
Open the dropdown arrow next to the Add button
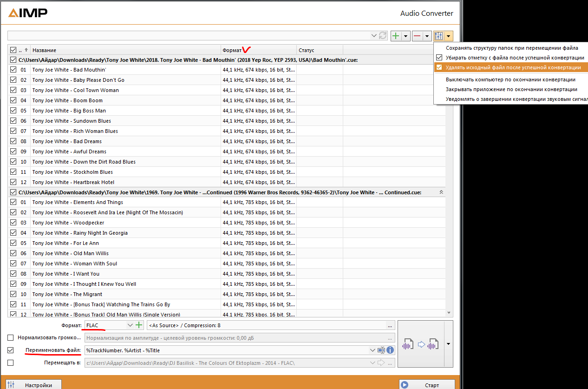point(405,36)
